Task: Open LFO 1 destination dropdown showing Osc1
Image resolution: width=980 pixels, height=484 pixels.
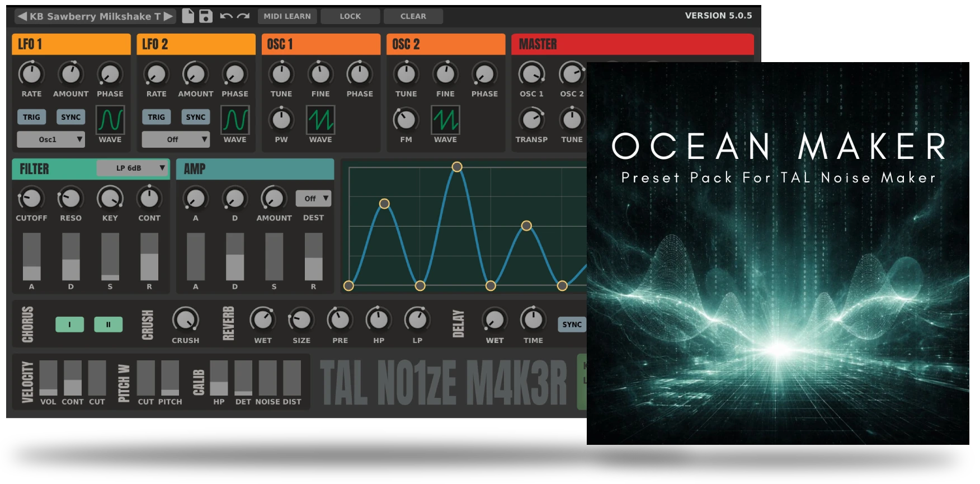Action: [51, 139]
